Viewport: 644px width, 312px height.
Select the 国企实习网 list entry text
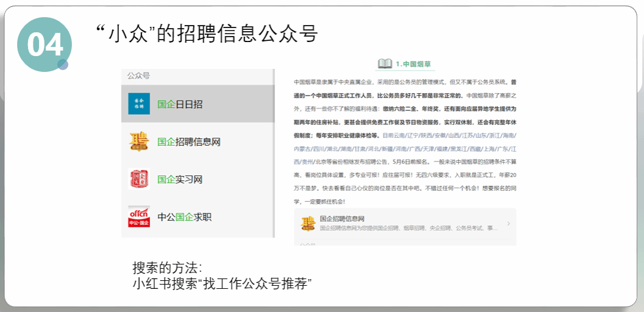pyautogui.click(x=180, y=179)
